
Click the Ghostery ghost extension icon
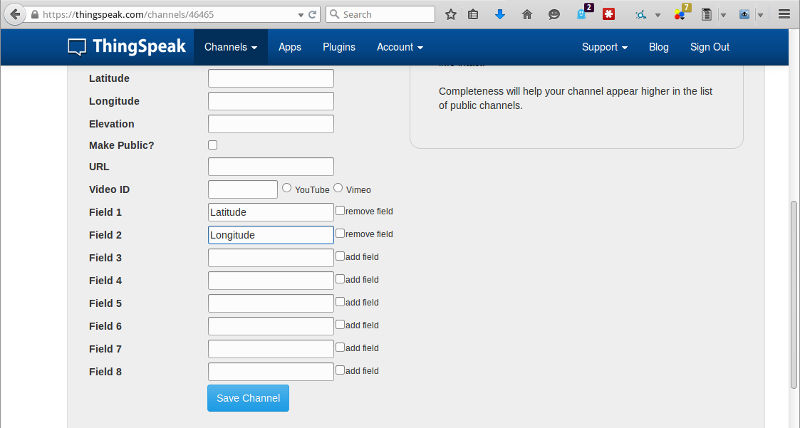[x=581, y=15]
